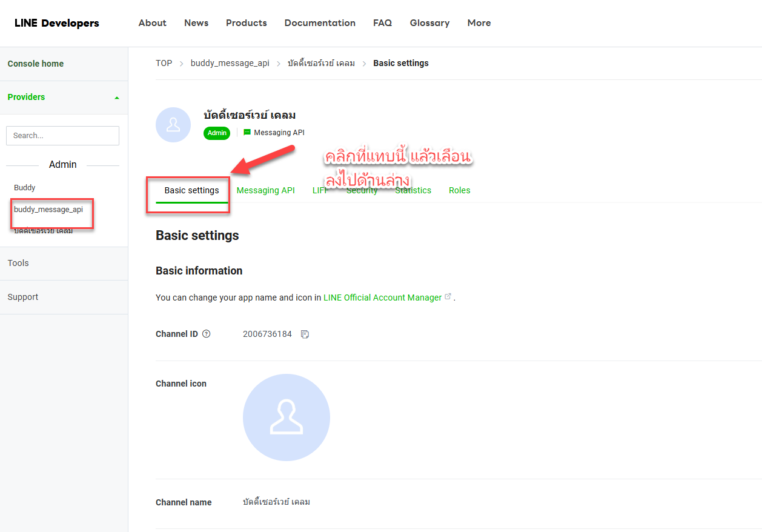This screenshot has width=762, height=532.
Task: Switch to the Messaging API tab
Action: click(265, 190)
